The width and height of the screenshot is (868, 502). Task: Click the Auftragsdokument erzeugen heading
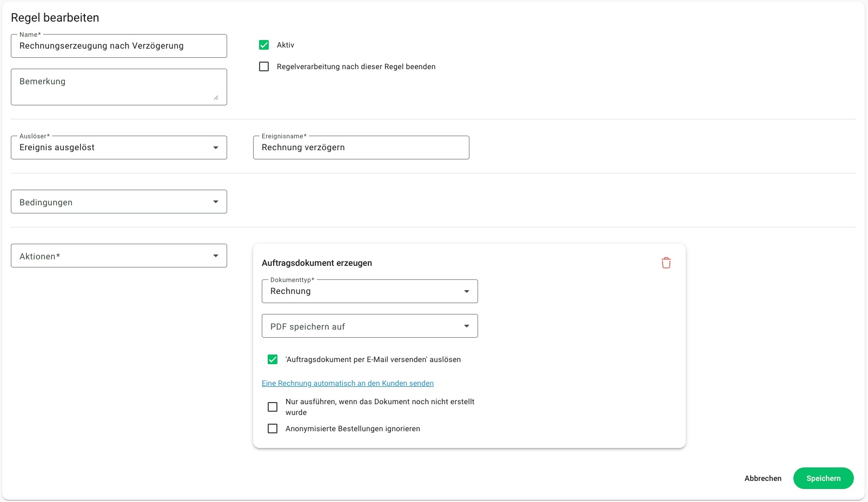[x=317, y=263]
